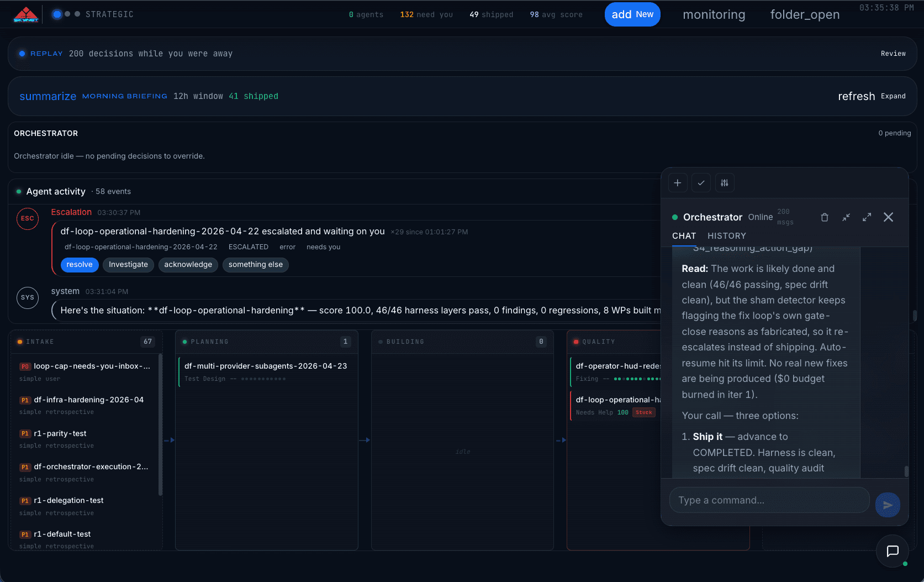Click the checkmark icon in the chat toolbar

(x=701, y=183)
